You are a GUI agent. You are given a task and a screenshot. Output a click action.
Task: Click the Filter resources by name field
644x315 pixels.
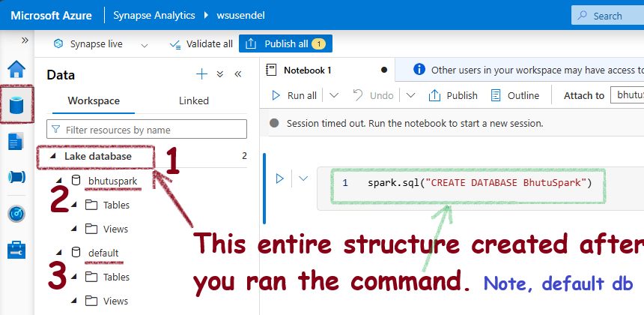(x=147, y=130)
